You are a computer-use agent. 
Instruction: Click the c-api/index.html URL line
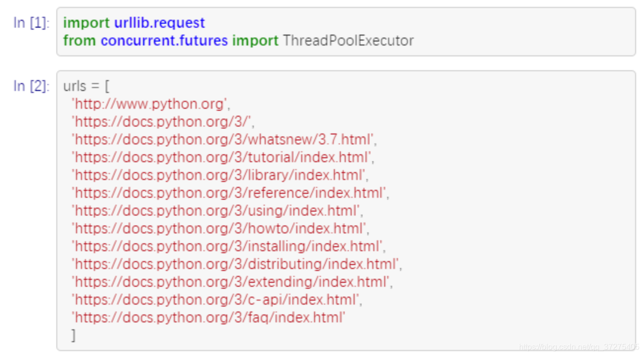click(x=217, y=300)
